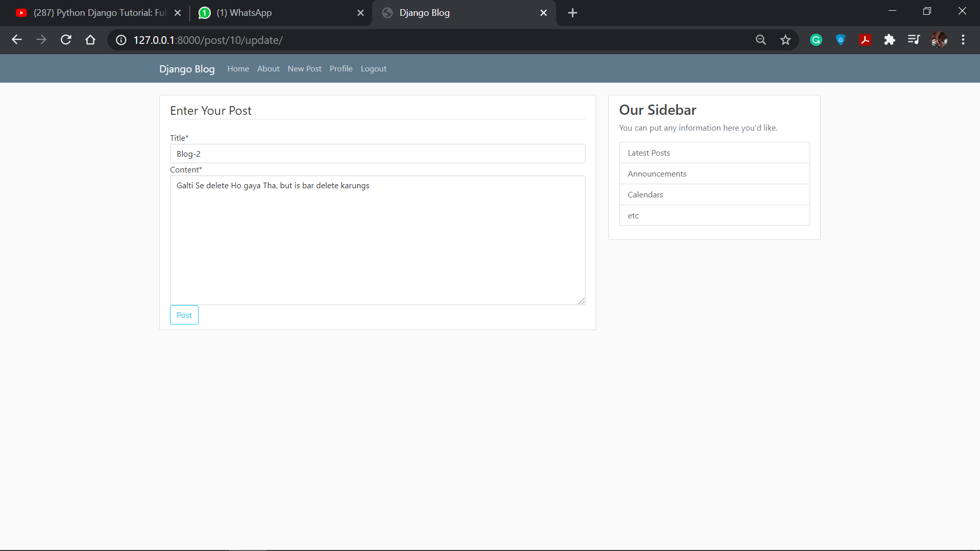
Task: Open the media control playlist icon
Action: click(914, 40)
